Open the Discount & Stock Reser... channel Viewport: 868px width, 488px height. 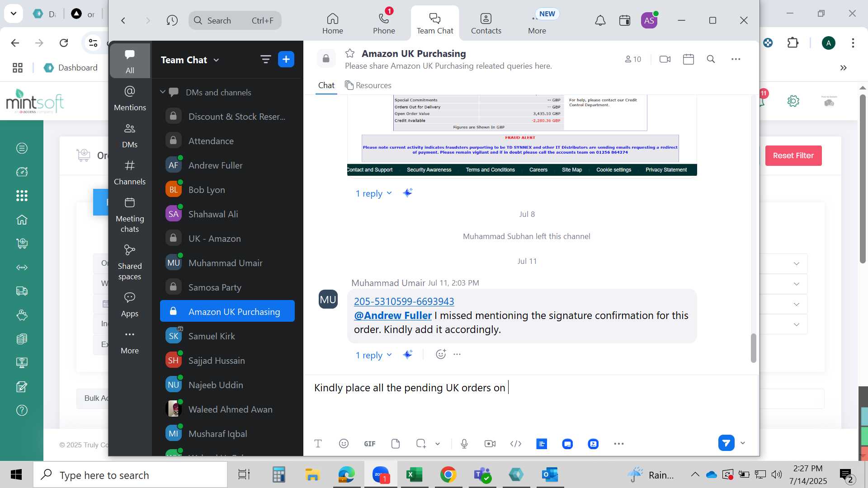227,116
